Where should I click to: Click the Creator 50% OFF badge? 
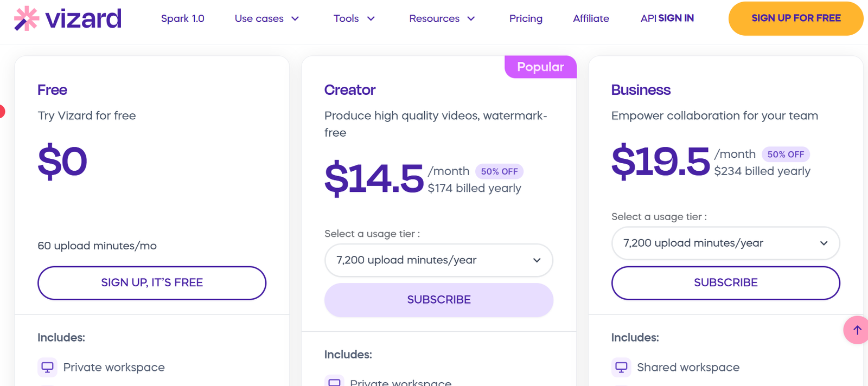coord(499,171)
